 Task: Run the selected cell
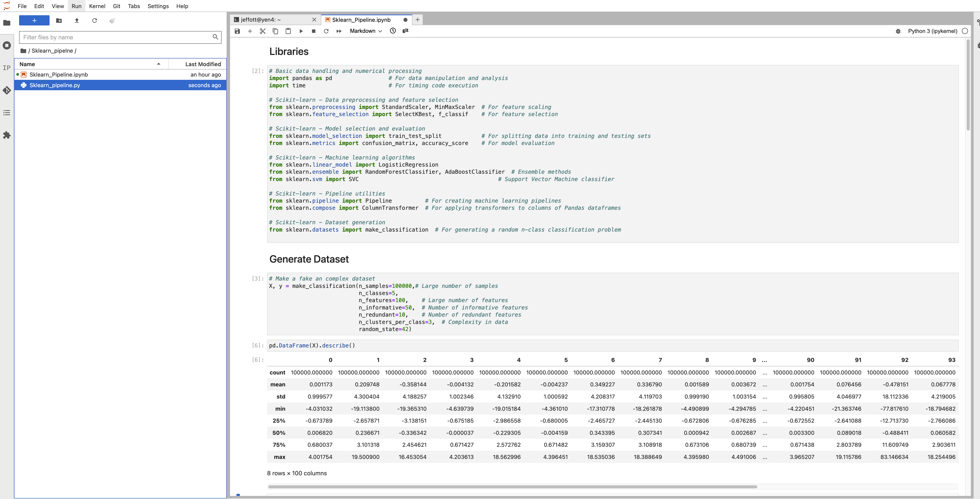coord(301,31)
